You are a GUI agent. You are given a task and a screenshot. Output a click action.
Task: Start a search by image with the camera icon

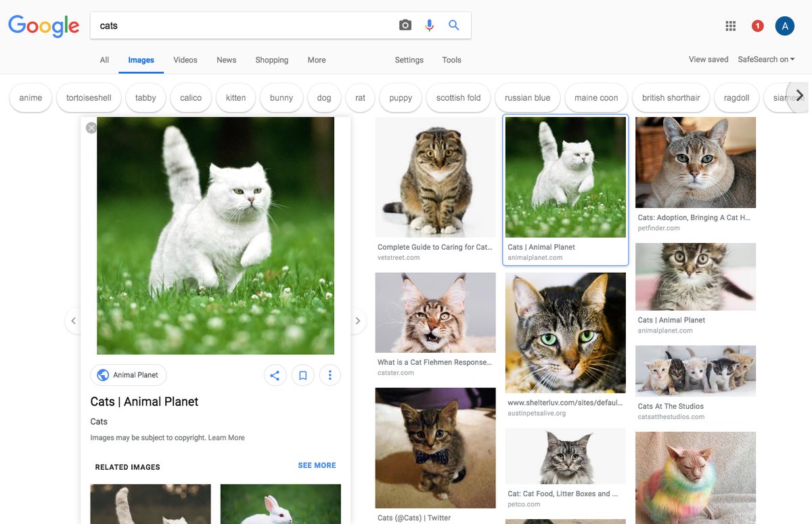point(405,24)
